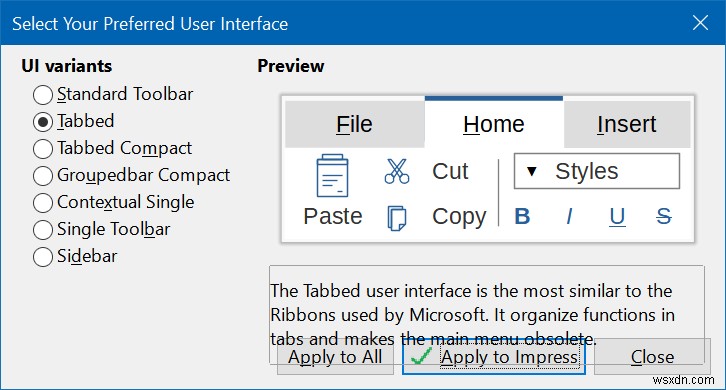This screenshot has height=390, width=726.
Task: Click the Cut scissors icon in preview
Action: click(x=397, y=171)
